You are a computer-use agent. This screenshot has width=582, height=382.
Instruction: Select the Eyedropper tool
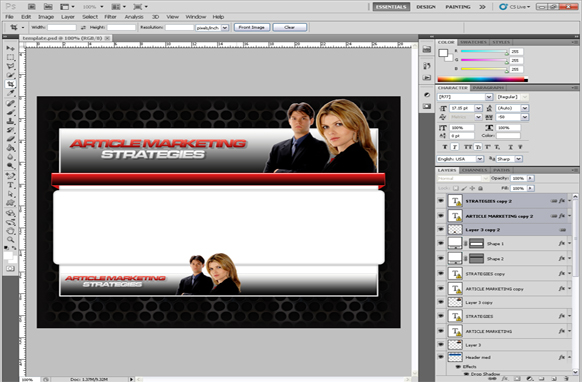click(10, 93)
